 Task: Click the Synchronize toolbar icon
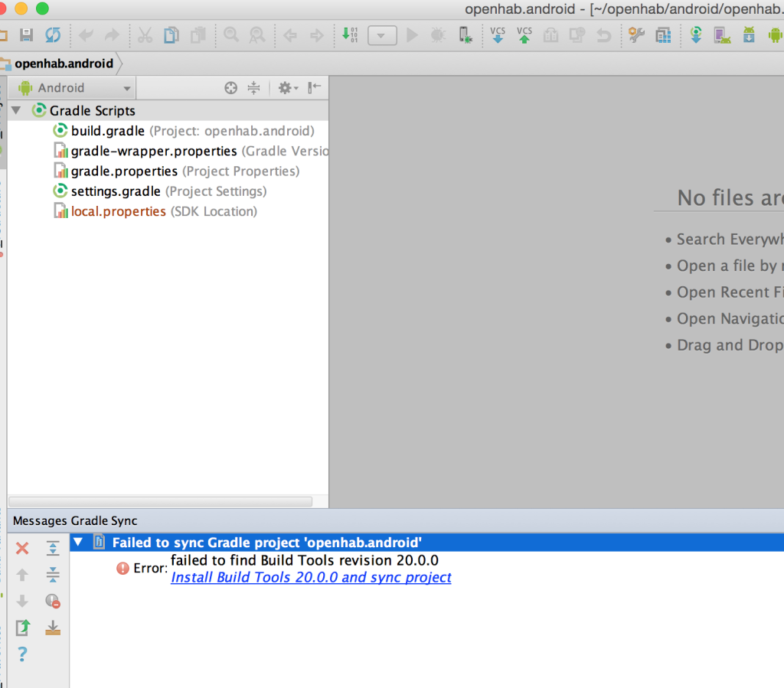pos(53,35)
